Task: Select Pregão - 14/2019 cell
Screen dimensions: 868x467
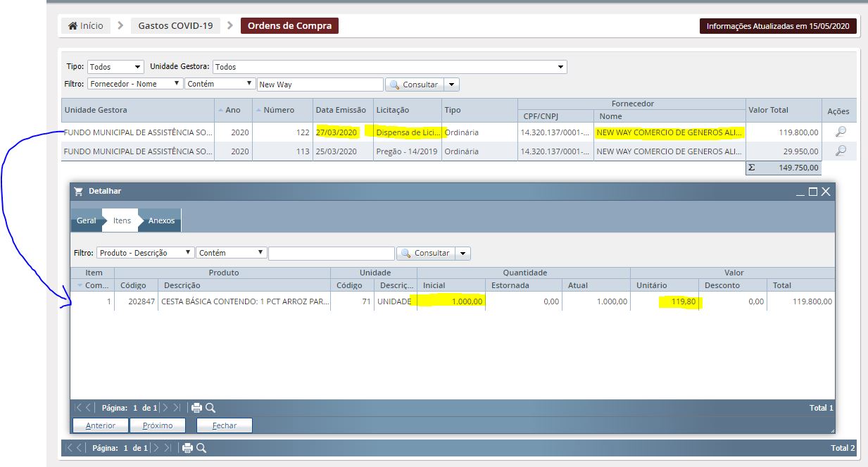Action: point(408,151)
